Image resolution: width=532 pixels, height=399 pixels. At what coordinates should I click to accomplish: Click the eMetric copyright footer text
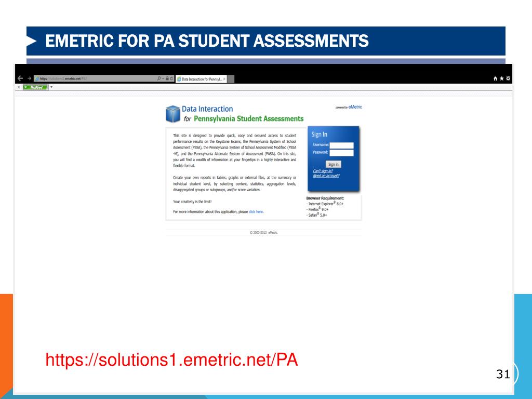point(263,233)
